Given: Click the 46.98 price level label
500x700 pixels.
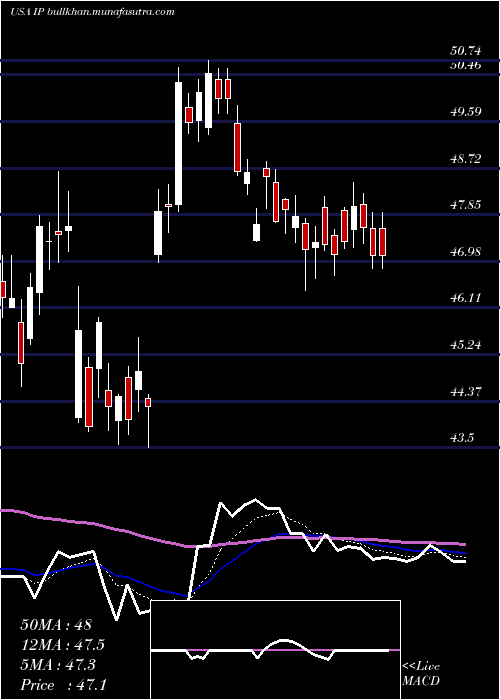Looking at the screenshot, I should tap(466, 251).
